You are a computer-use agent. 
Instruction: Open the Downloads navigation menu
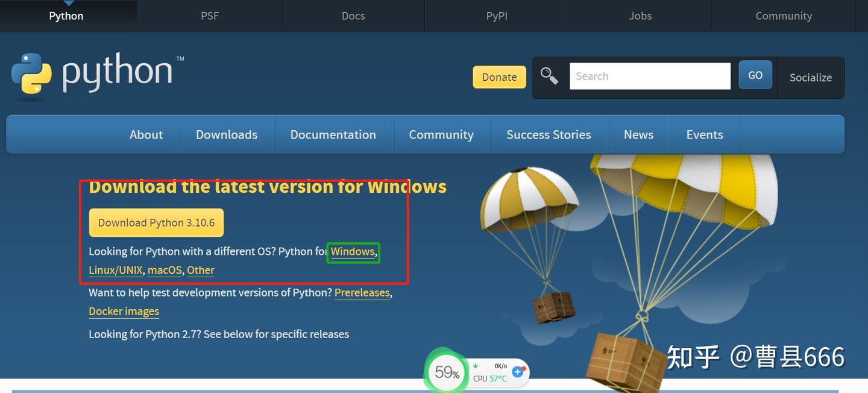coord(227,134)
